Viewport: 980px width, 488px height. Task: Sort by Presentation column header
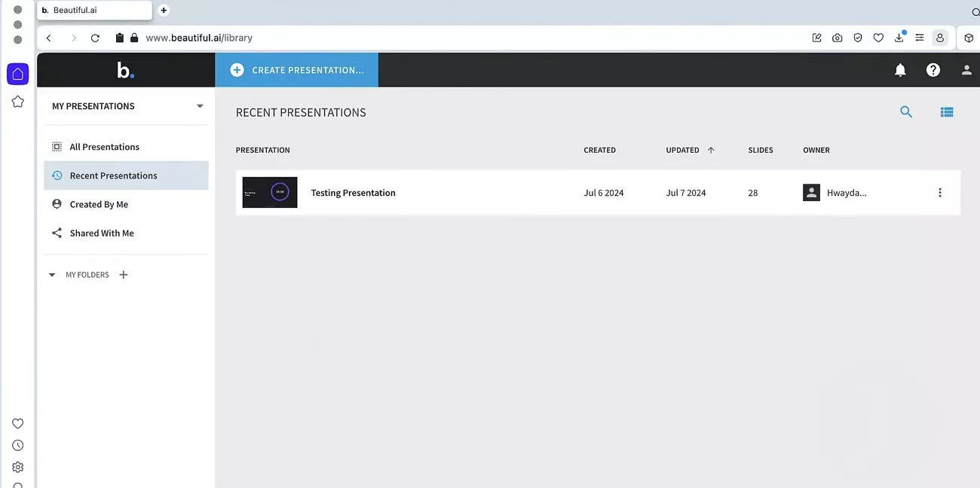[x=262, y=150]
